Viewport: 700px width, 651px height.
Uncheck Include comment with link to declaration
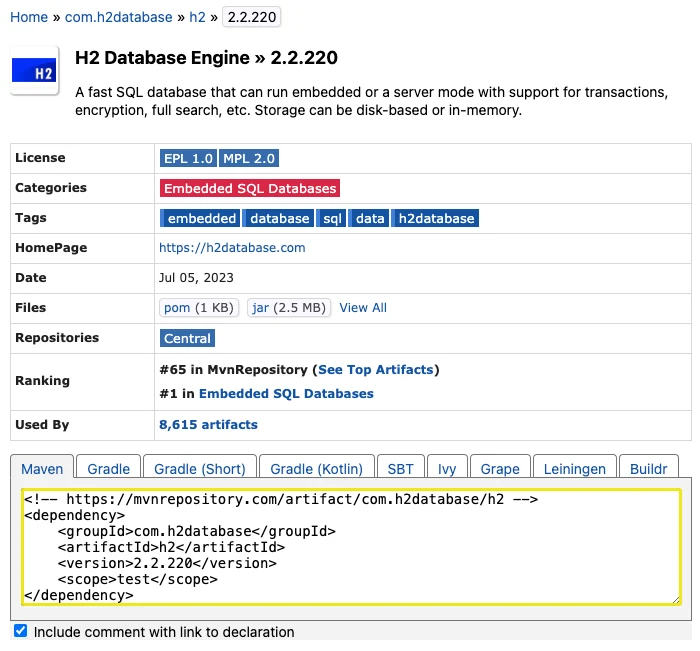click(x=21, y=631)
